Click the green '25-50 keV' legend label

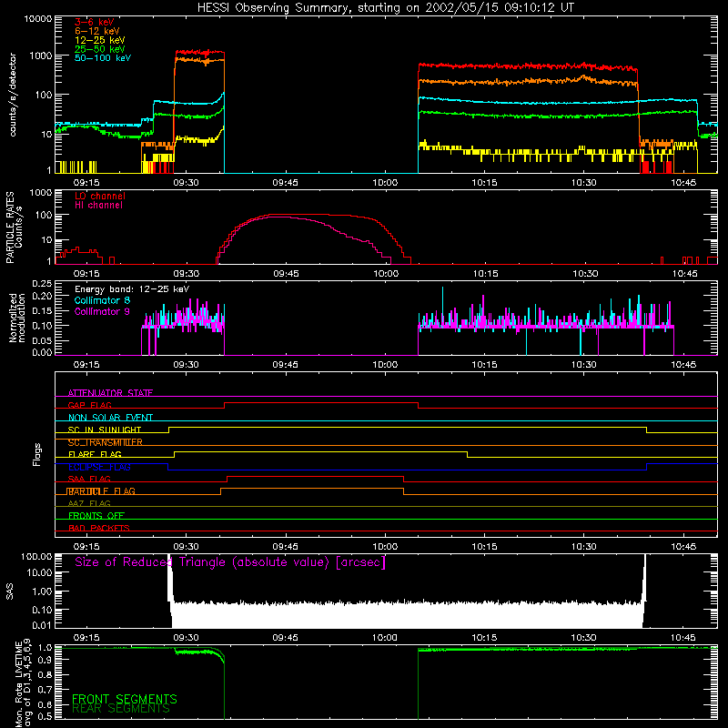tap(100, 49)
